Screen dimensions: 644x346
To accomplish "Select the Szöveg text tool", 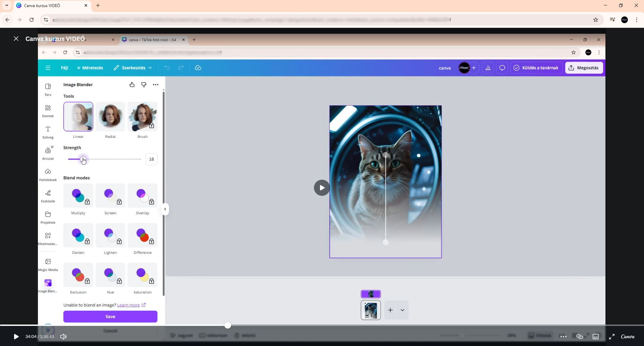I will pos(48,132).
